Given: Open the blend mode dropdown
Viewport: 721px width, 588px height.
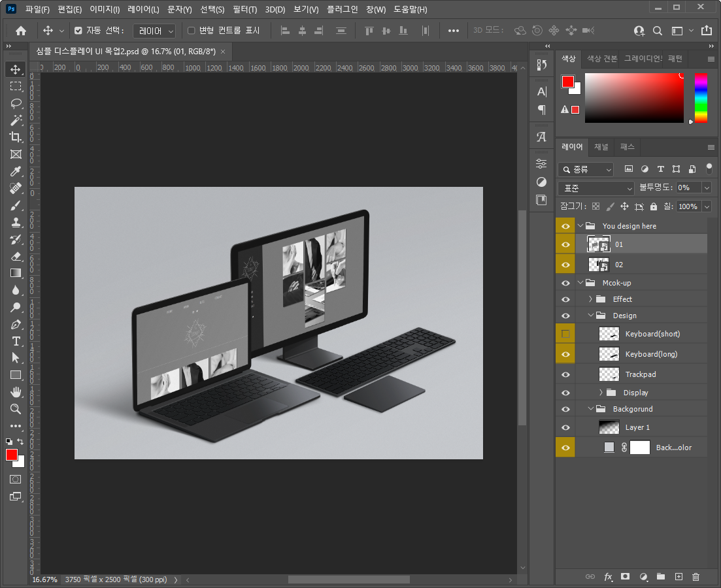Looking at the screenshot, I should click(x=596, y=188).
